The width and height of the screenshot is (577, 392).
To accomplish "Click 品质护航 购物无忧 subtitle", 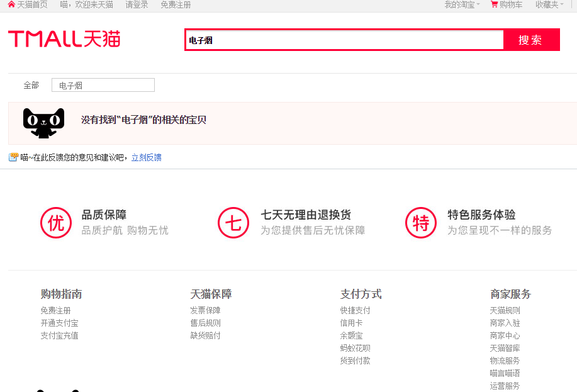I will tap(125, 230).
